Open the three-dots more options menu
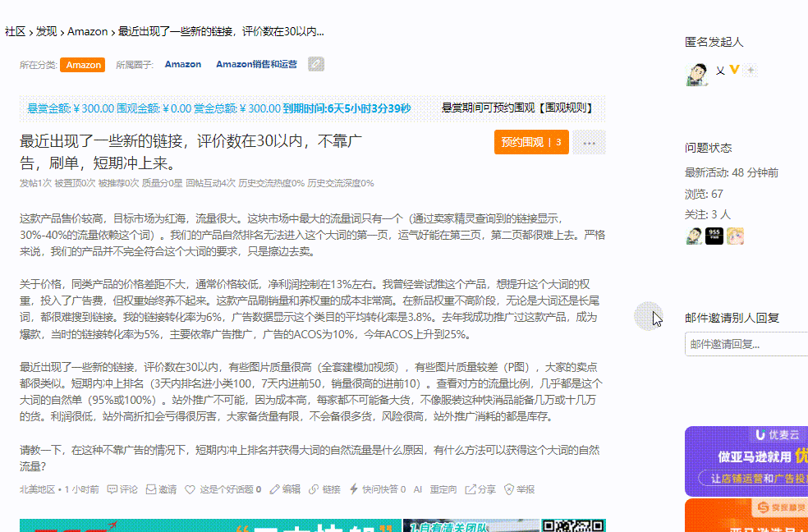 589,142
